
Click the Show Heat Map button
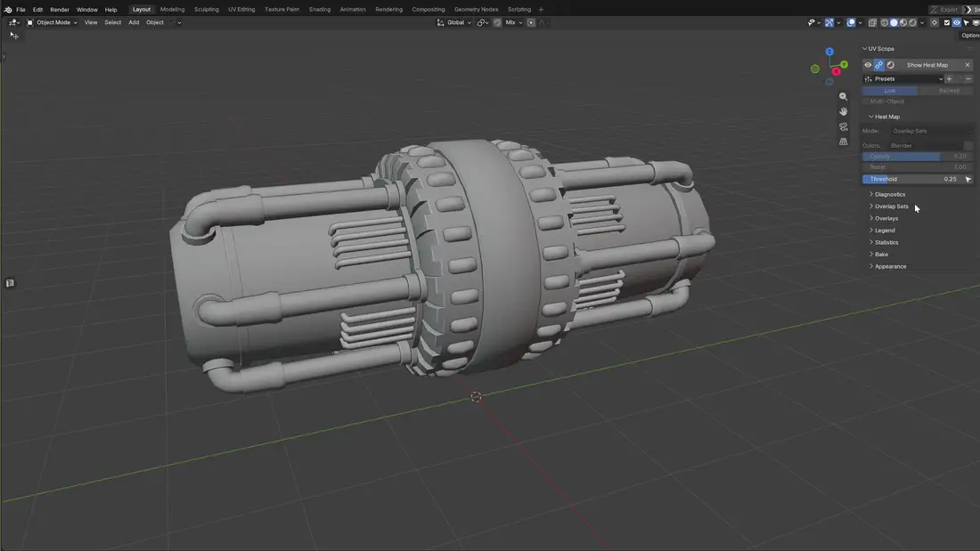point(927,65)
